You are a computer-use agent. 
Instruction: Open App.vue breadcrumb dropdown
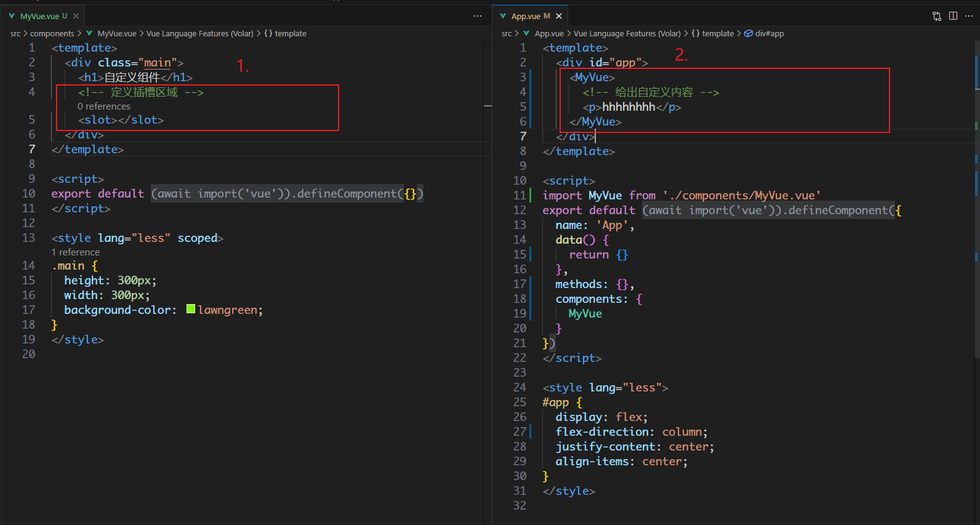tap(549, 33)
